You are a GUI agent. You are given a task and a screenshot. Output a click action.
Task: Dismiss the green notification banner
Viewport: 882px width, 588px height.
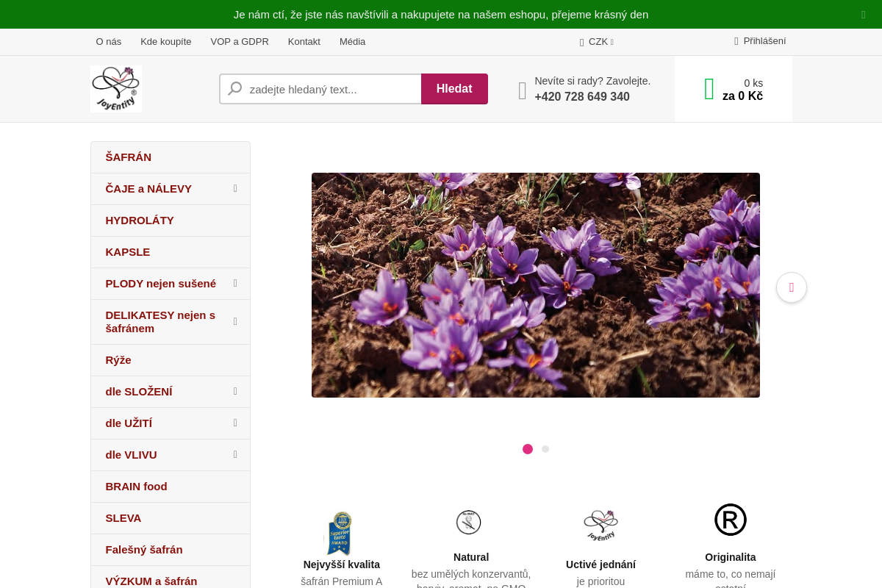863,15
